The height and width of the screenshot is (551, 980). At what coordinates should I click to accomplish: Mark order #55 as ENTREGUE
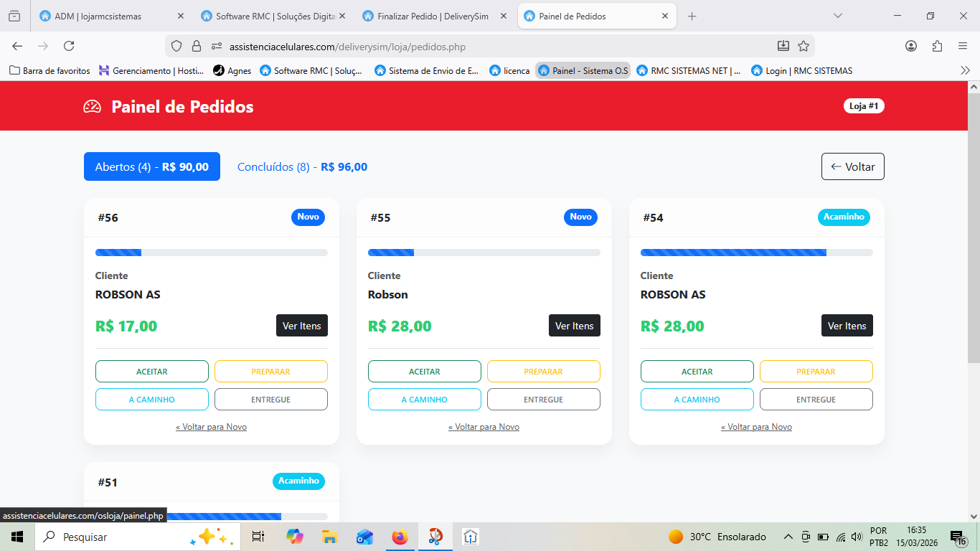click(543, 400)
